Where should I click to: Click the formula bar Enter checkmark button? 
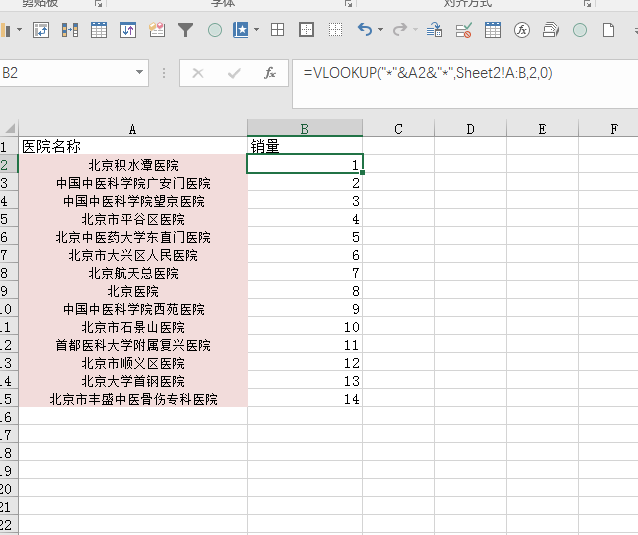[234, 73]
